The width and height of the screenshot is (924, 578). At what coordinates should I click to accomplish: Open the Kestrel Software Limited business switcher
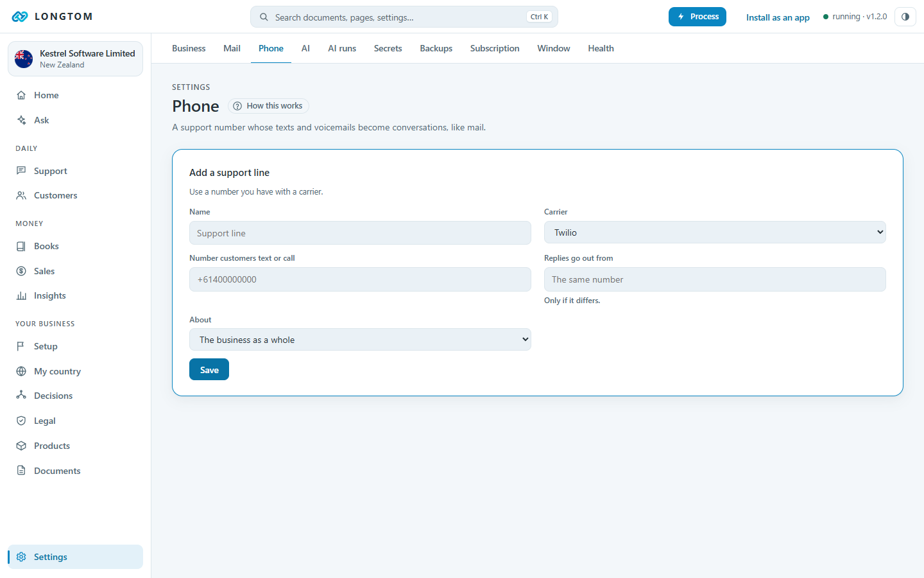pos(75,58)
